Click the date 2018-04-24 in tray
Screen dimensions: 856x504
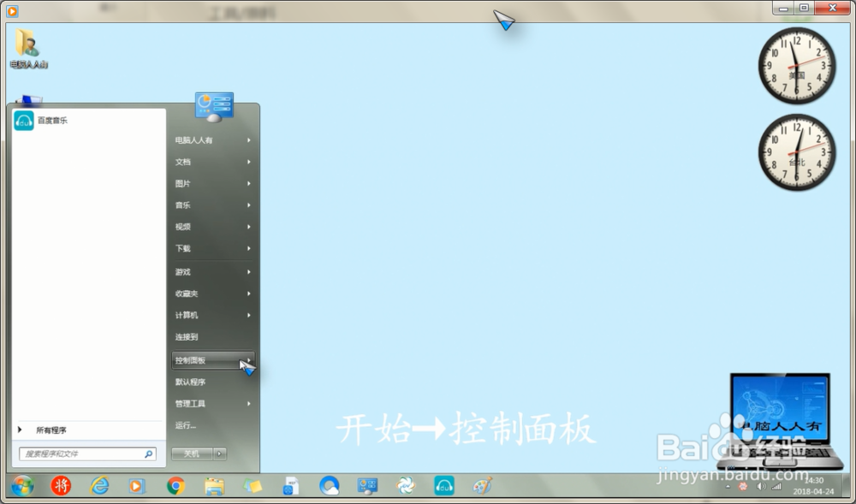point(813,491)
